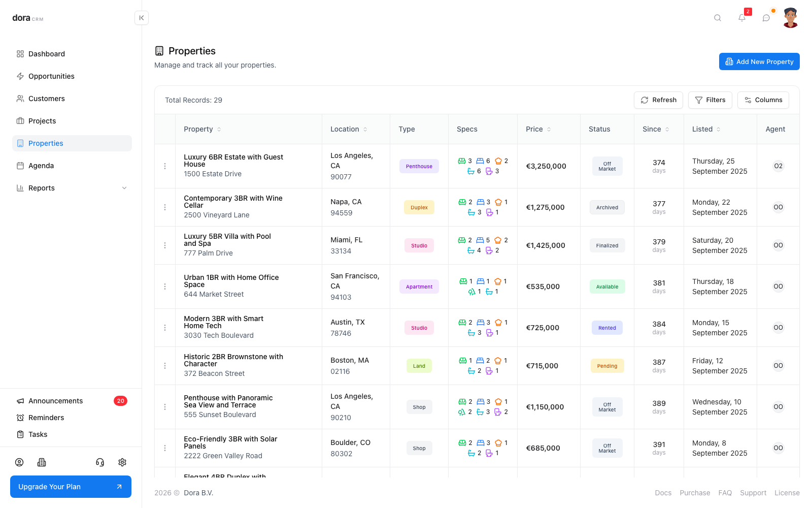This screenshot has width=812, height=508.
Task: Navigate to Customers
Action: (x=72, y=99)
